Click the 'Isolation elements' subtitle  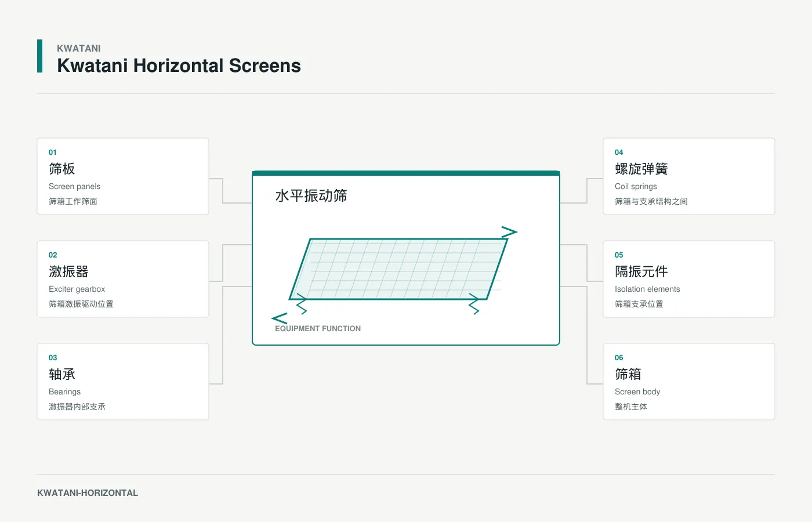(647, 289)
